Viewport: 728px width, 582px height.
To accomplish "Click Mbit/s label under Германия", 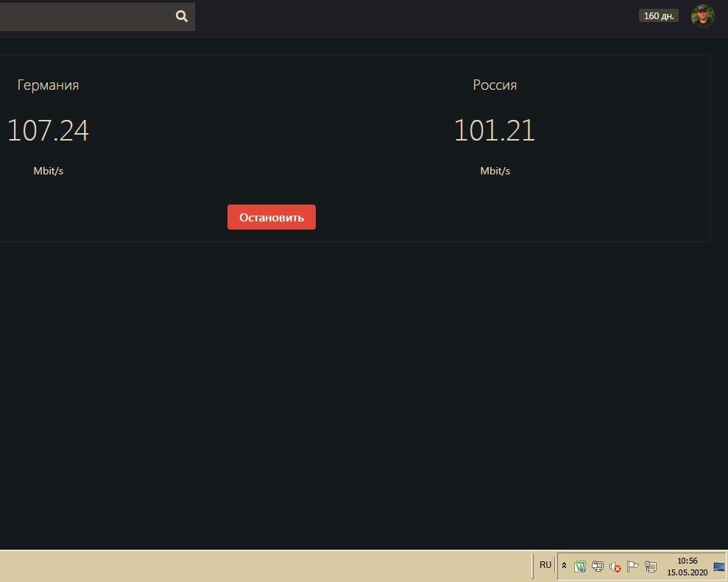I will (49, 171).
